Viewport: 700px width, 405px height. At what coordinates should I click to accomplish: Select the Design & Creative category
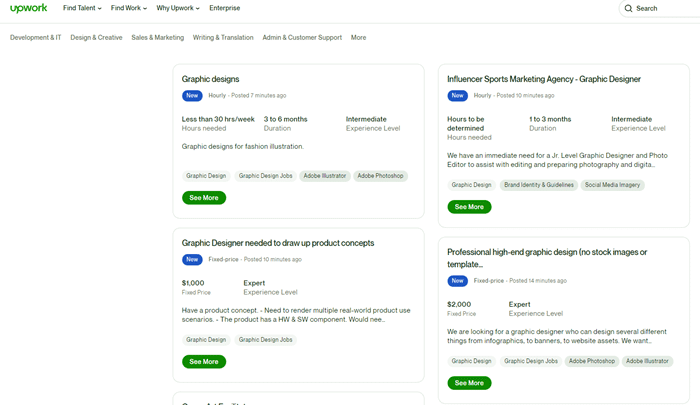pyautogui.click(x=96, y=38)
